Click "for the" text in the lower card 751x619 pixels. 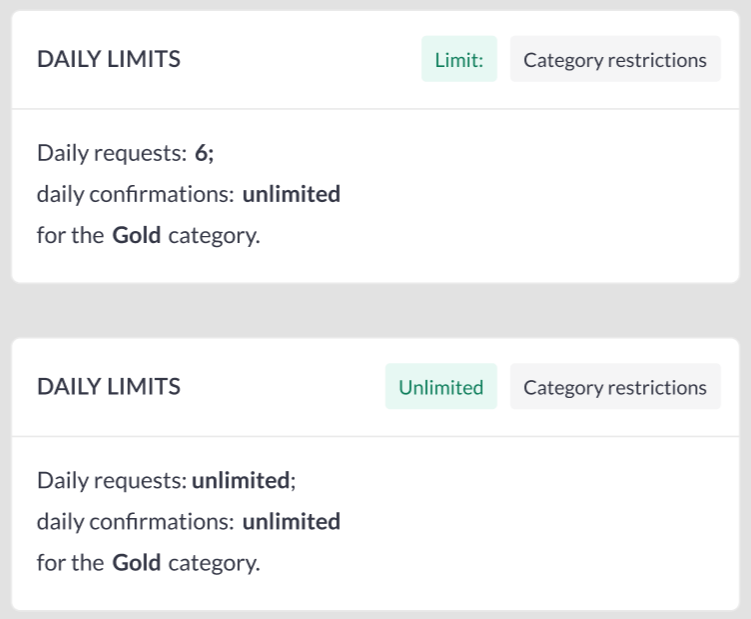70,563
